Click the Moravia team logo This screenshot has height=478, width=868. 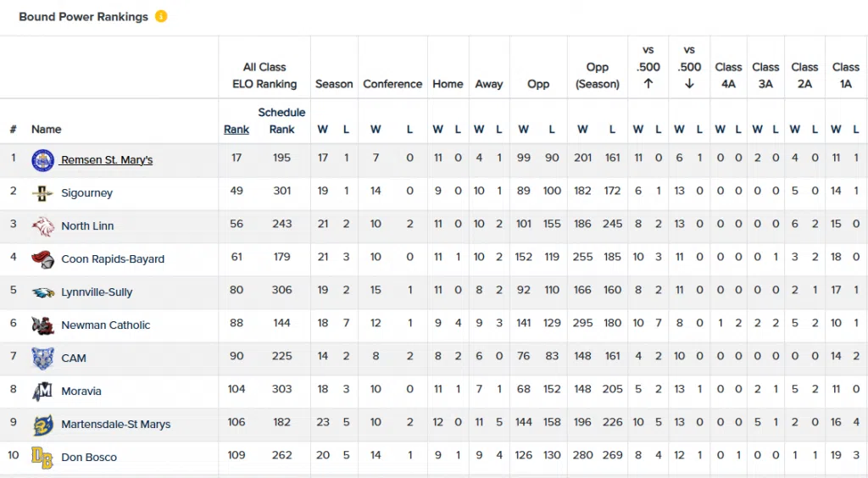point(42,391)
